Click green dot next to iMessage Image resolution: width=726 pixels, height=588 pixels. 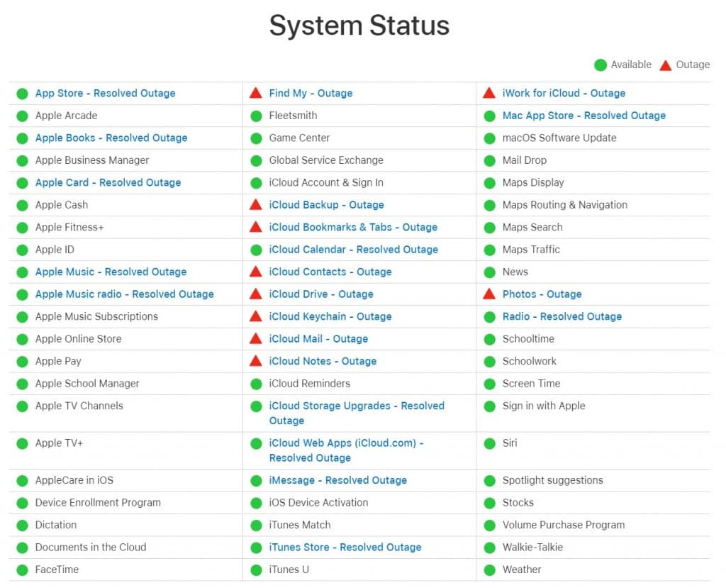pyautogui.click(x=256, y=481)
